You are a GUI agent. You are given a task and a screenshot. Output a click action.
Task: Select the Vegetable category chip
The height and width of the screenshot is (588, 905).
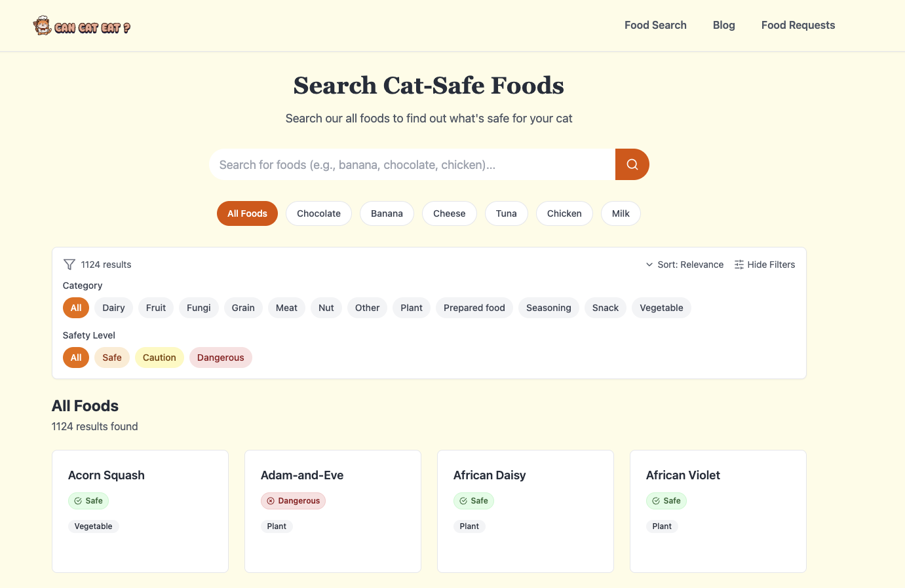click(661, 308)
